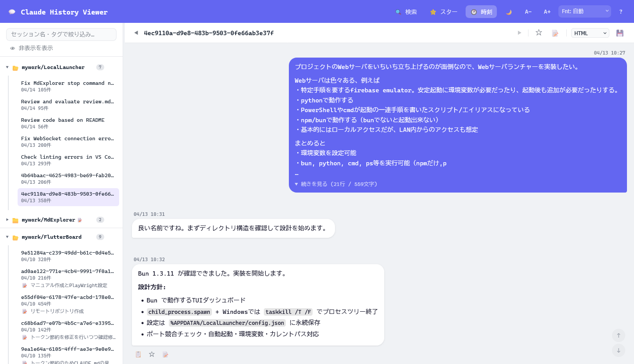Copy the assistant message with clipboard icon
634x364 pixels.
[138, 354]
